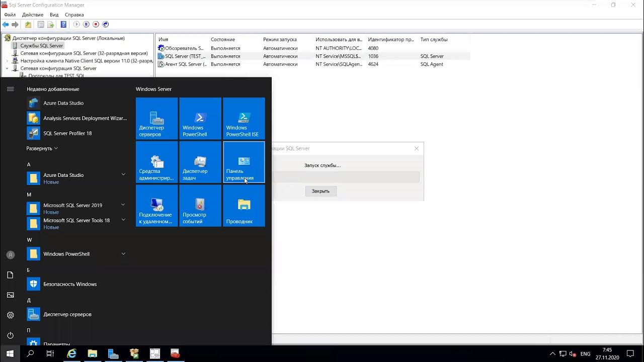This screenshot has width=644, height=362.
Task: Open the Файл menu
Action: click(x=10, y=15)
